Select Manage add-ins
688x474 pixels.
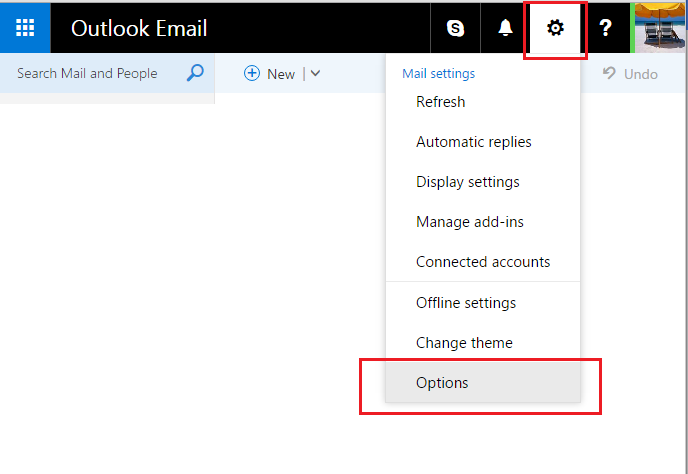[x=483, y=222]
